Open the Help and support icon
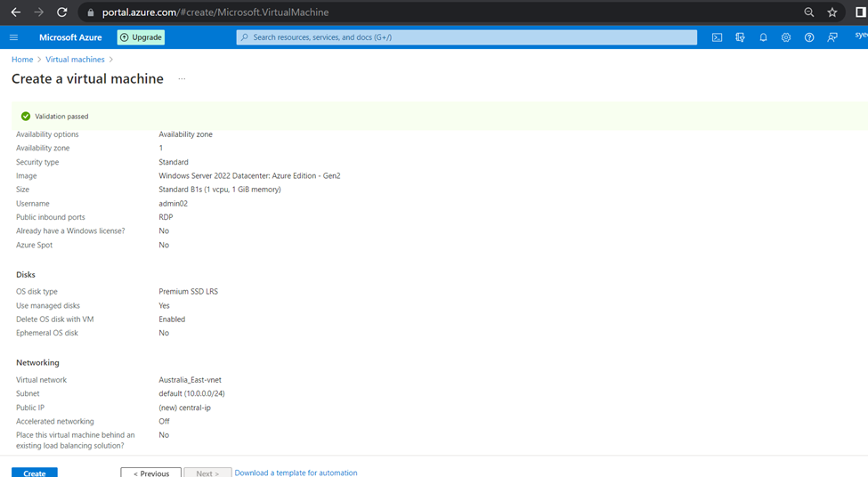Viewport: 868px width, 477px height. click(809, 37)
